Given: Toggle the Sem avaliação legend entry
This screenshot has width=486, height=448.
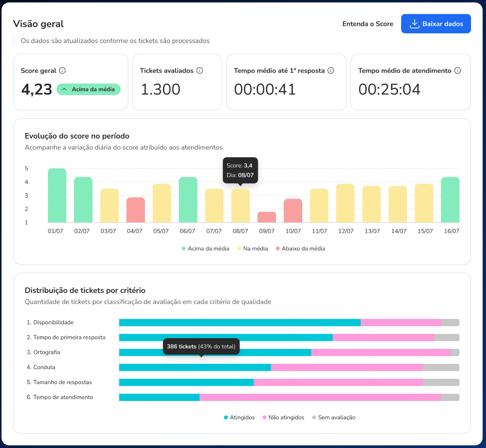Looking at the screenshot, I should [334, 417].
